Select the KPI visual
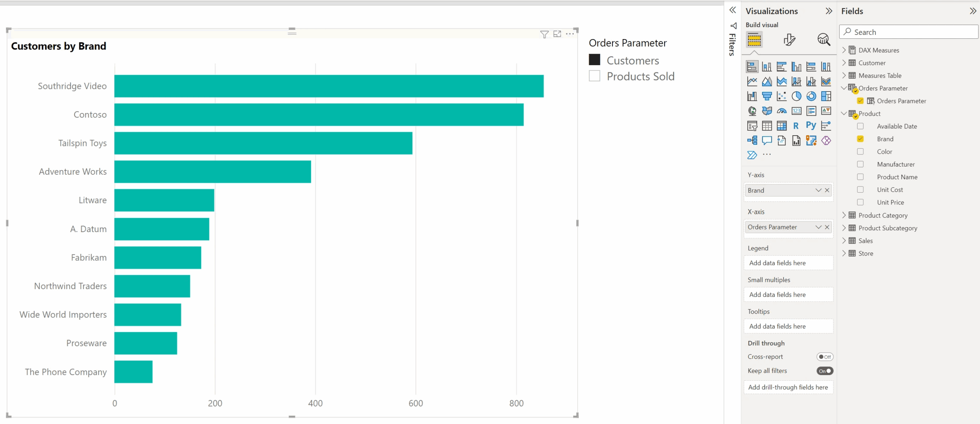980x424 pixels. pyautogui.click(x=826, y=111)
